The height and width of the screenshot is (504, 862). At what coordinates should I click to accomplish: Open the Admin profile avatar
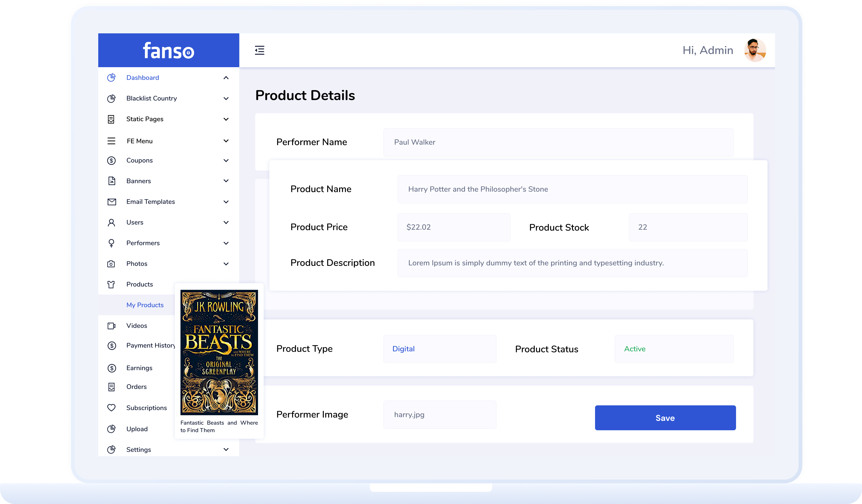tap(755, 50)
